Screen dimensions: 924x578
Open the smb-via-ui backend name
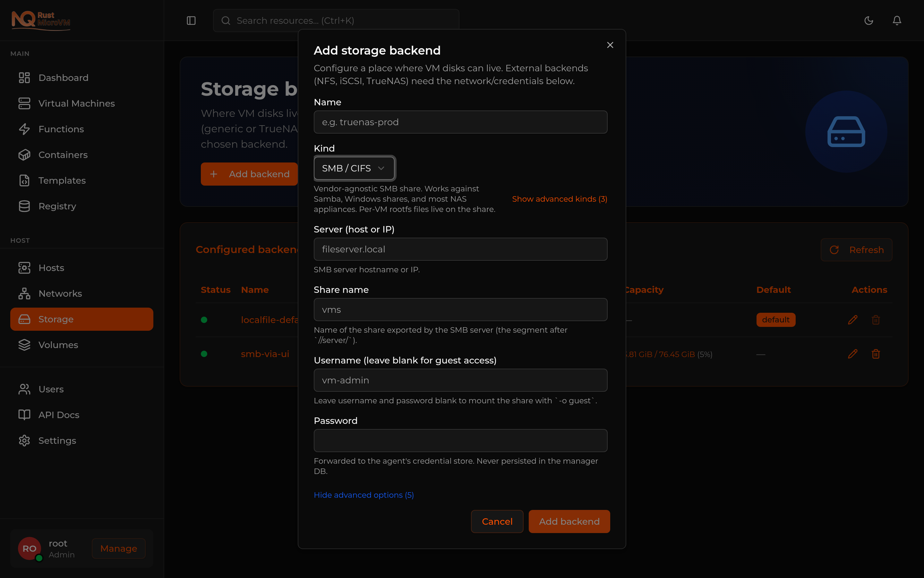265,354
